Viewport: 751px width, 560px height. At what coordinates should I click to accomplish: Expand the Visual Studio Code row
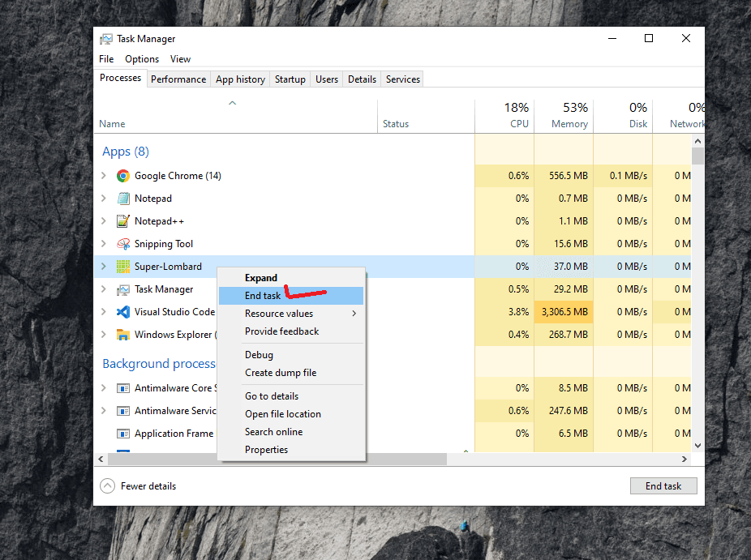[x=104, y=311]
